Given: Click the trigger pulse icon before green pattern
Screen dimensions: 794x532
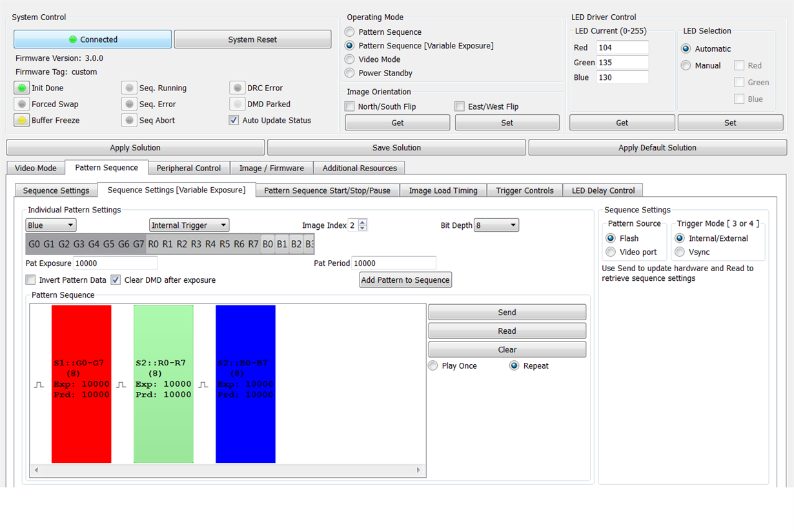Looking at the screenshot, I should (x=121, y=384).
